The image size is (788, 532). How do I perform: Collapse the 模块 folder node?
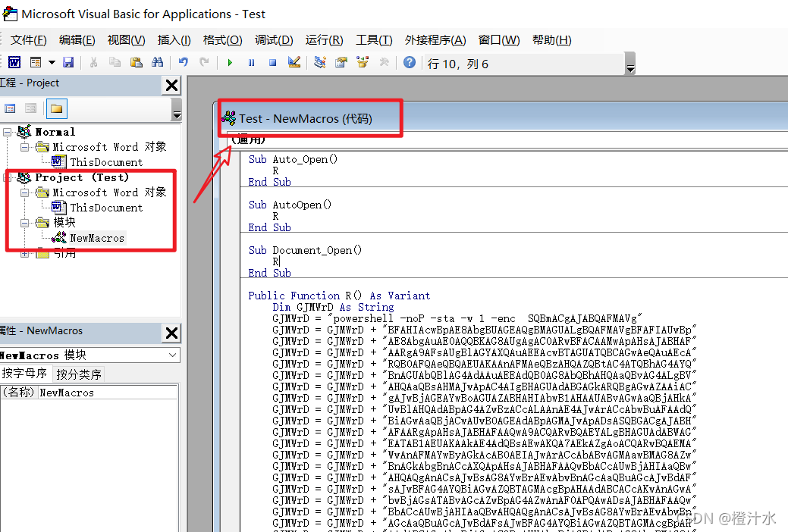coord(24,223)
